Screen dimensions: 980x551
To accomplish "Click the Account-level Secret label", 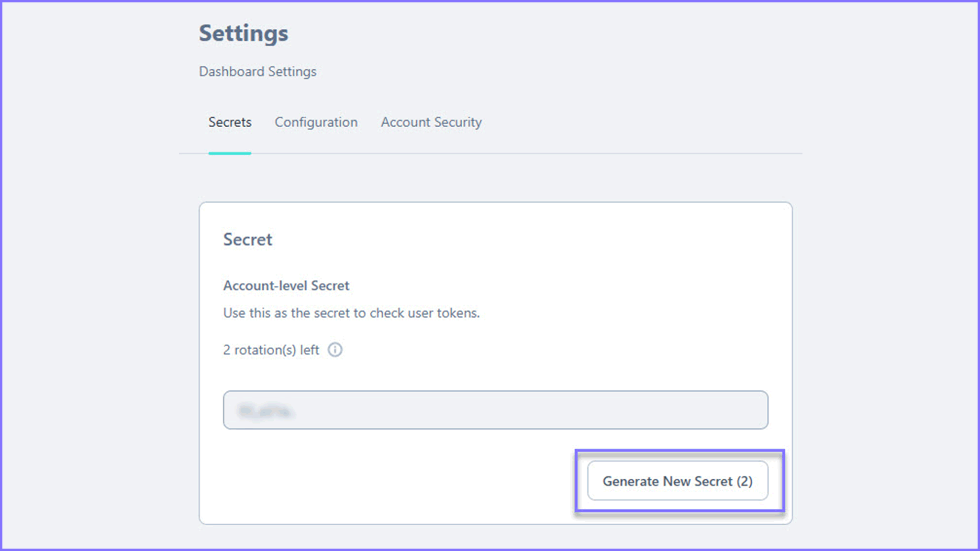I will [286, 286].
